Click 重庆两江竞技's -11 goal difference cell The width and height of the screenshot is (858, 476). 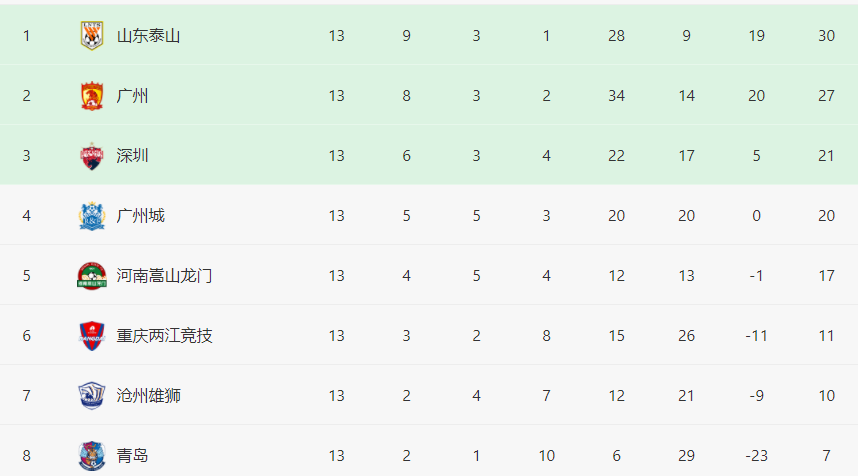coord(756,336)
